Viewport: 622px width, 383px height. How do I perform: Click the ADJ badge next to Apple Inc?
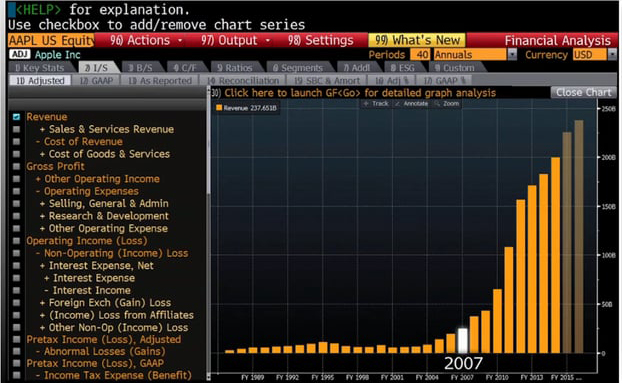coord(20,54)
